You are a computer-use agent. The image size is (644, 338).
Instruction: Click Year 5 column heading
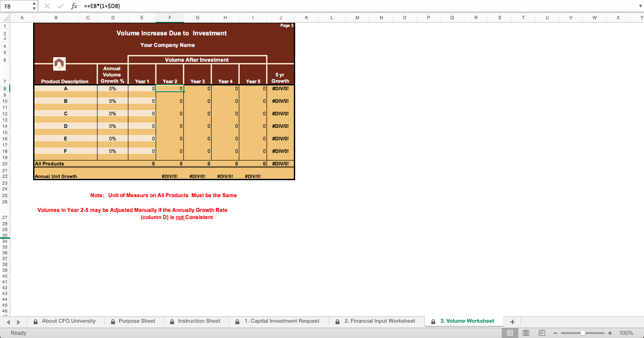[253, 81]
